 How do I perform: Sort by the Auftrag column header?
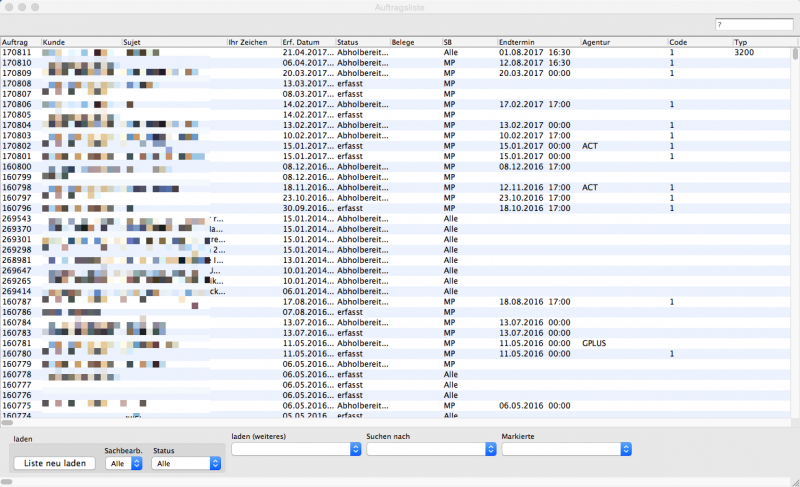[x=20, y=42]
